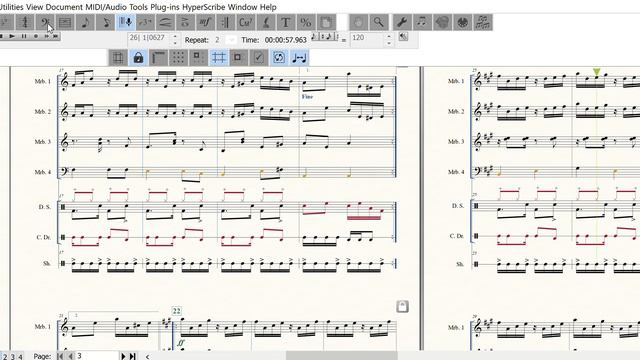Go to the next page arrow
Image resolution: width=640 pixels, height=360 pixels.
point(123,356)
